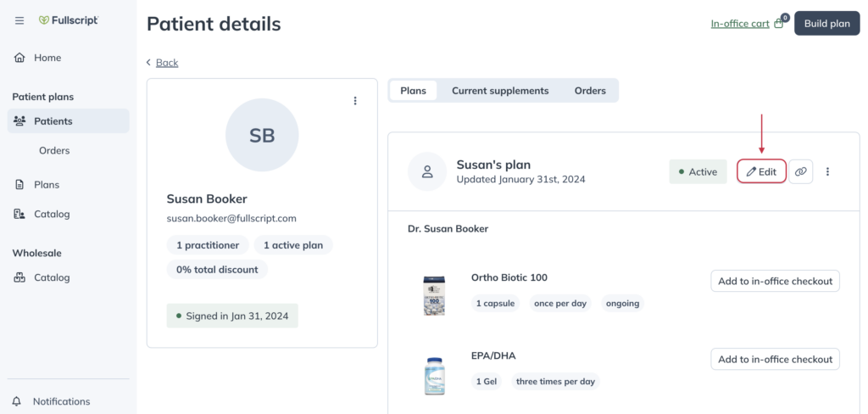Click the Edit plan button
The width and height of the screenshot is (868, 414).
tap(761, 172)
